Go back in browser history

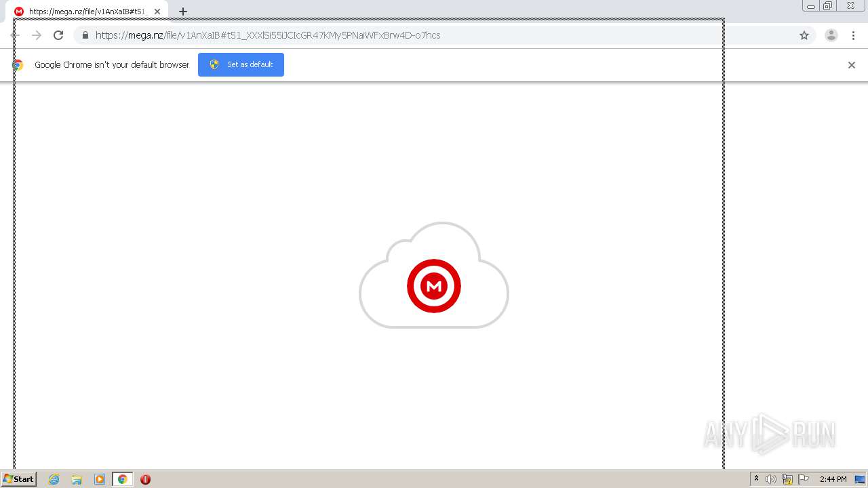(15, 35)
